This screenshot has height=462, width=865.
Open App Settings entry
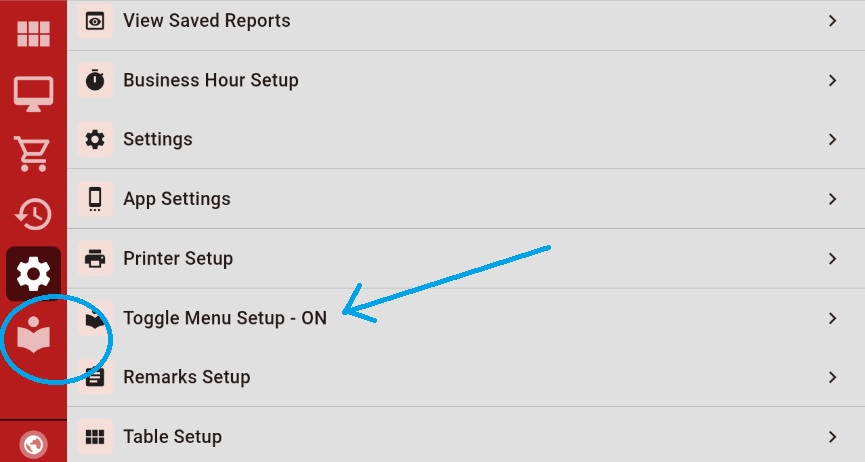pos(177,199)
